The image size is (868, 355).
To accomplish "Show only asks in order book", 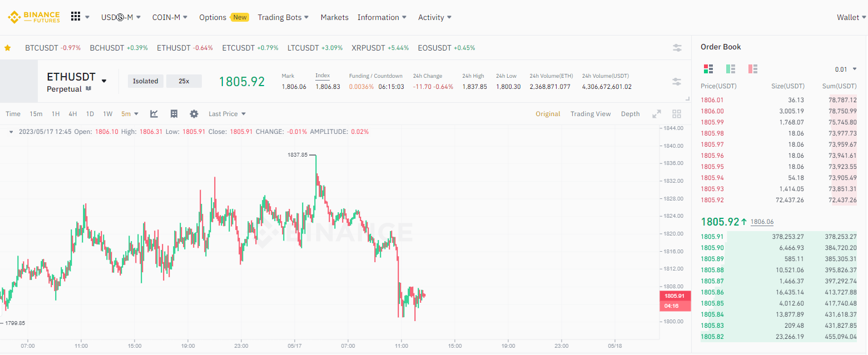I will point(753,69).
